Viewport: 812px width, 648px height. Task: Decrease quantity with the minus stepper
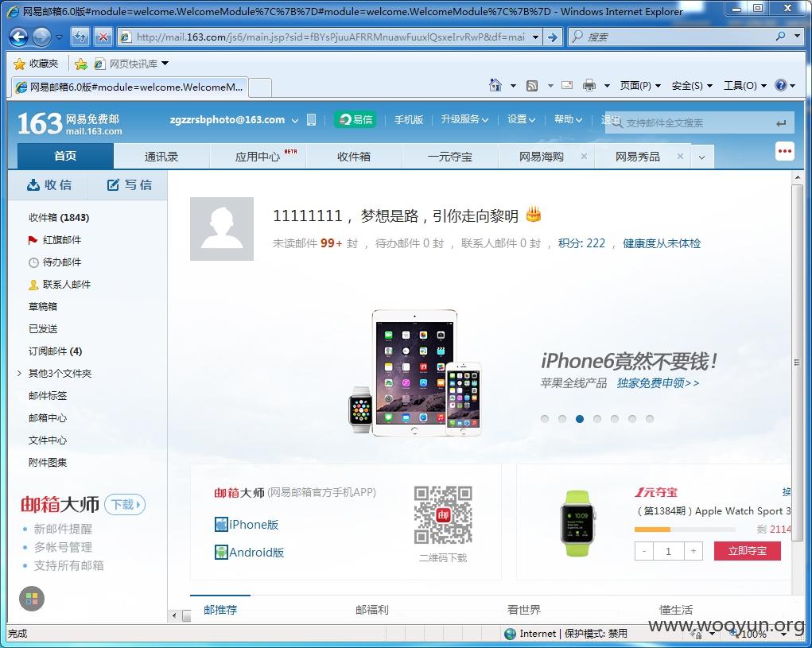(x=643, y=551)
